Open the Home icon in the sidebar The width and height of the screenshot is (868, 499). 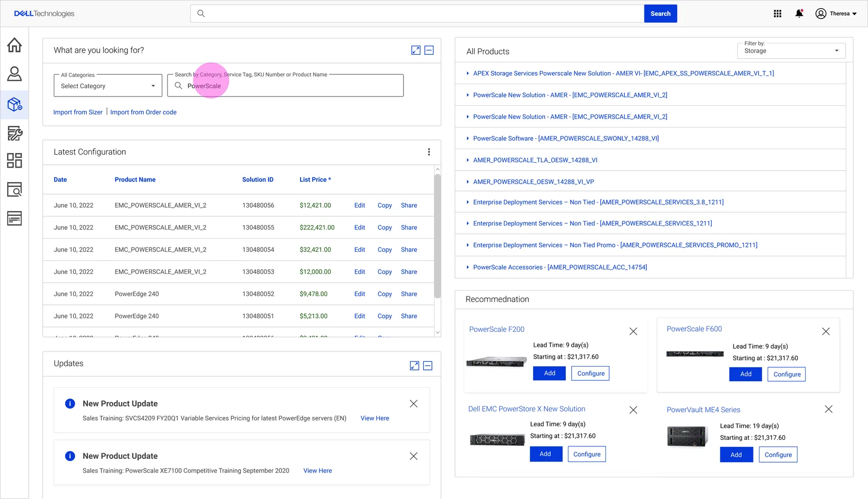click(15, 45)
